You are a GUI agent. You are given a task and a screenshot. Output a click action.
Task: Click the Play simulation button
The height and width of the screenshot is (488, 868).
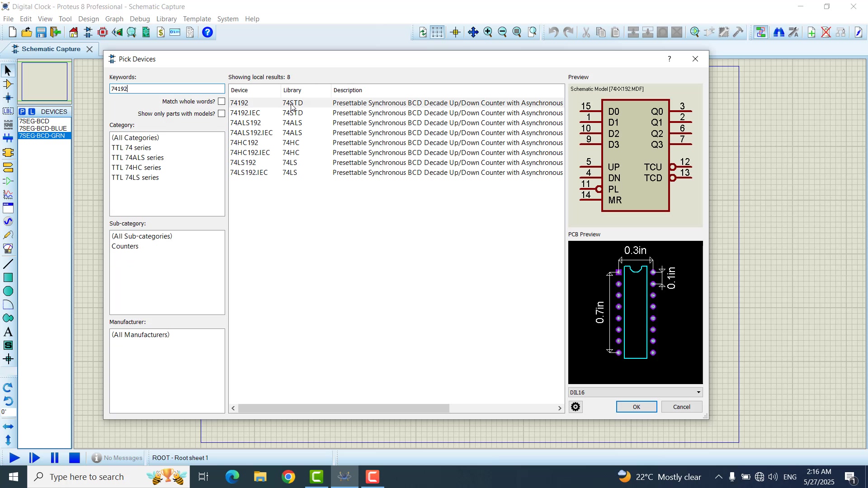[x=14, y=458]
